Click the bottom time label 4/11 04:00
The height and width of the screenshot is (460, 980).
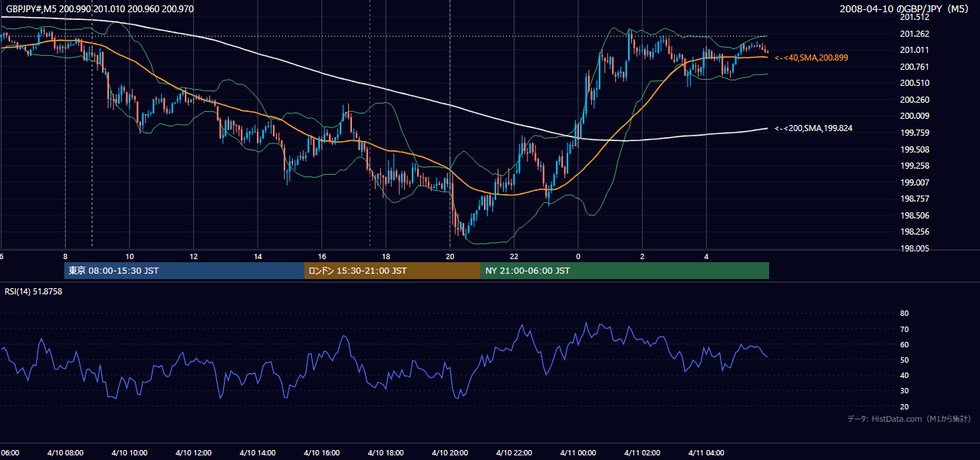(706, 452)
